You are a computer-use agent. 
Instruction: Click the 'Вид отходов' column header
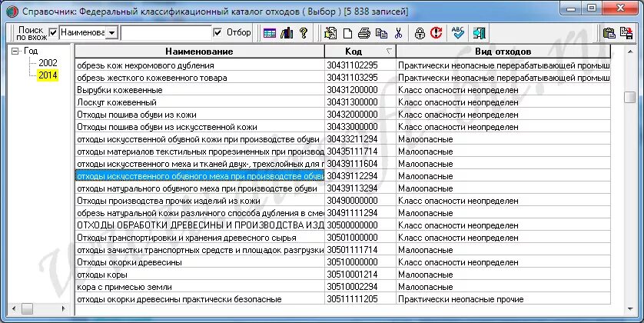503,52
